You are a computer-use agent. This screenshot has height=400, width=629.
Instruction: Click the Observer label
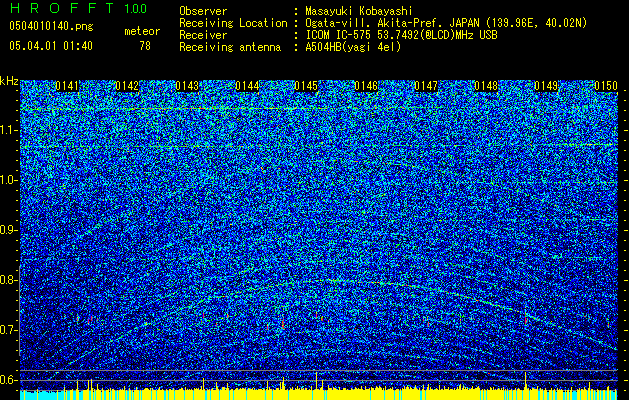[x=203, y=11]
